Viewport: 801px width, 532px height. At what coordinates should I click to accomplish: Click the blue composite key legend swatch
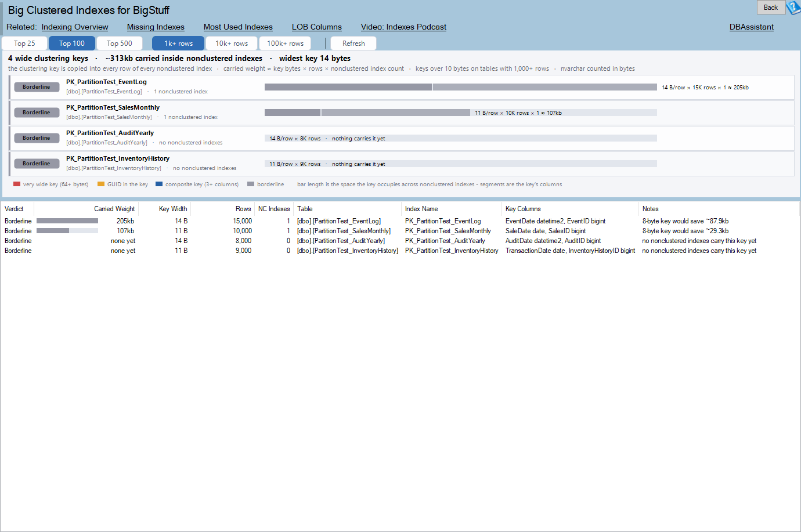point(159,184)
